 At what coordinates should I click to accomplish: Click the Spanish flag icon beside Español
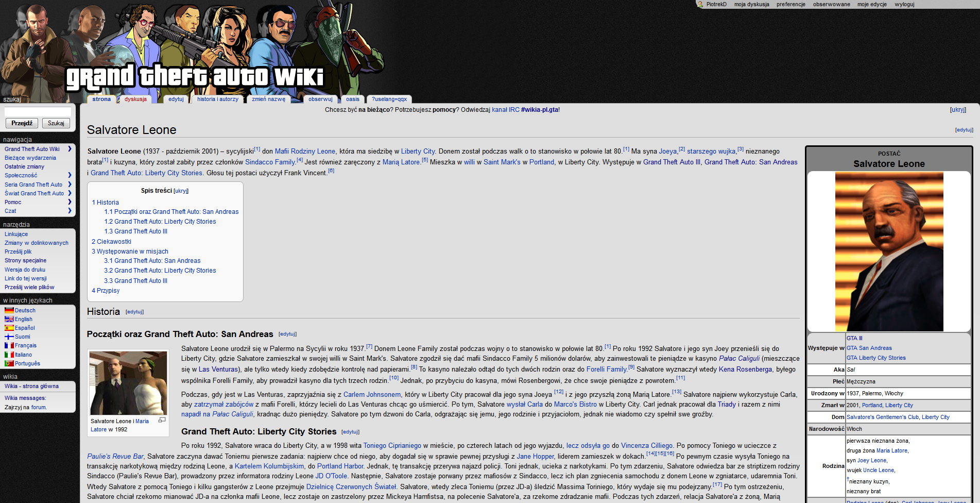point(9,328)
